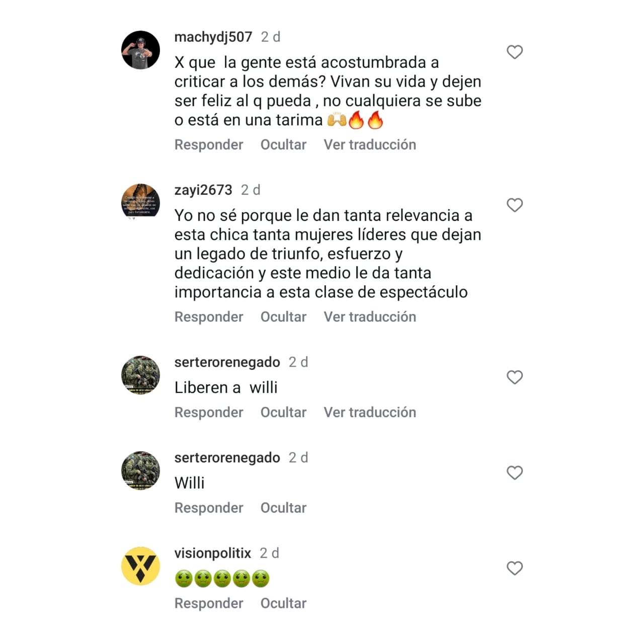The height and width of the screenshot is (644, 644).
Task: Like machydj507's comment with the heart
Action: click(514, 52)
